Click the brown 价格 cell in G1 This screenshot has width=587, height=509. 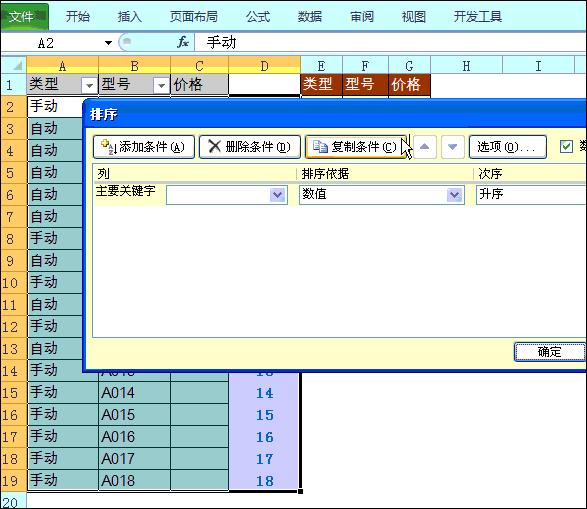click(x=410, y=85)
